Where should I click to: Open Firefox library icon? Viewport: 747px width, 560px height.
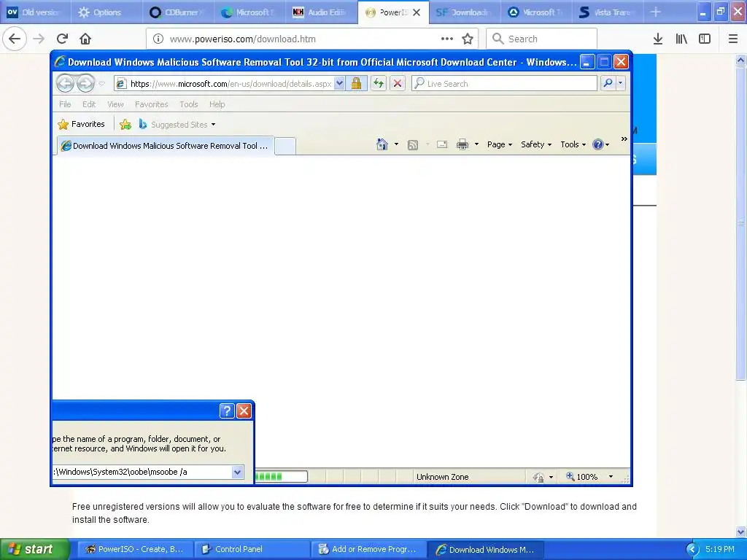(681, 39)
